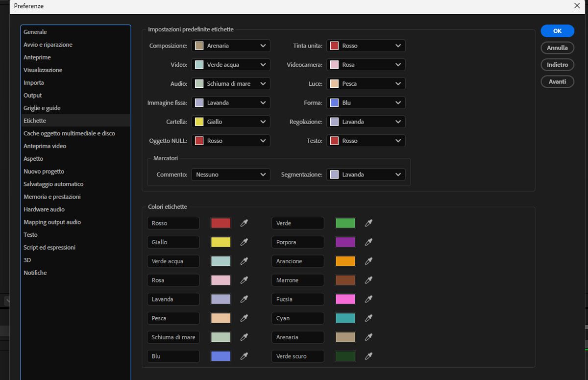Open the Oggetto NULL dropdown
Screen dimensions: 588x380
231,141
